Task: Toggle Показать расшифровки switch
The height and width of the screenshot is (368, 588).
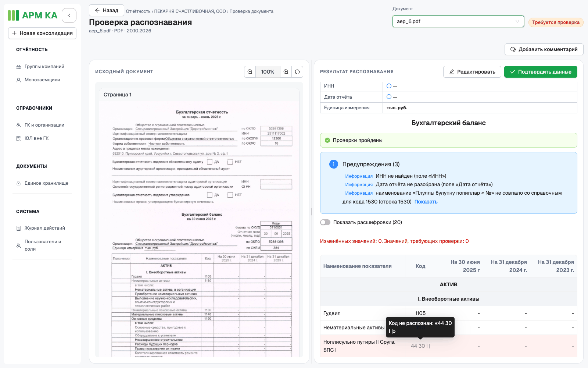Action: (x=325, y=222)
